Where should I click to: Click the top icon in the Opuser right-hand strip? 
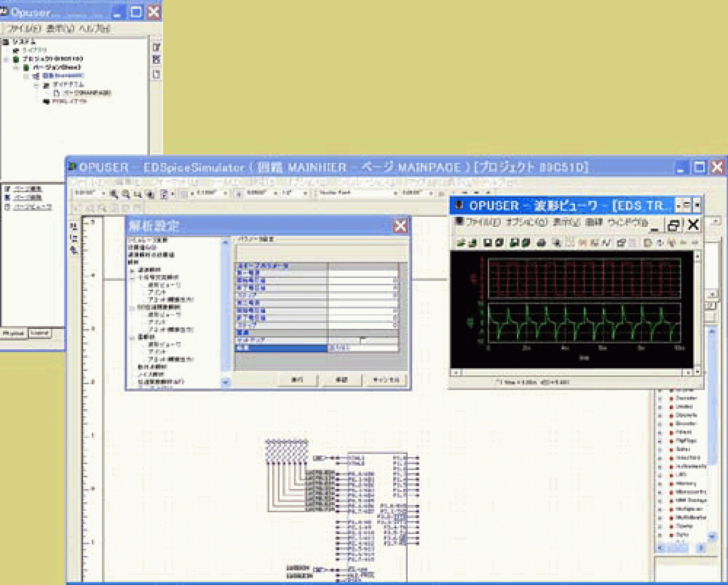pos(157,47)
